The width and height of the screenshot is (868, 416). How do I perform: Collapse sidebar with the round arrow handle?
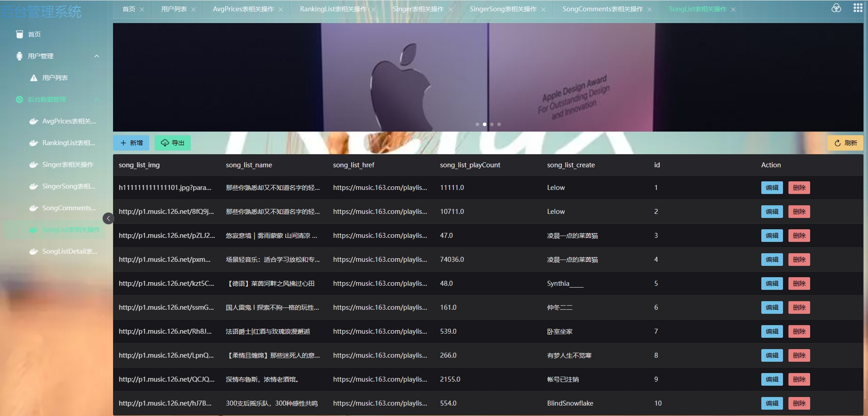point(108,218)
